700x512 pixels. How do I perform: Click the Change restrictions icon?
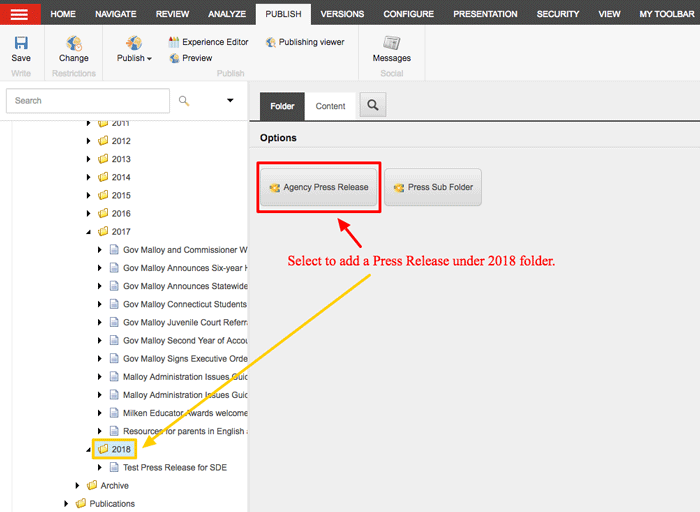[x=74, y=44]
